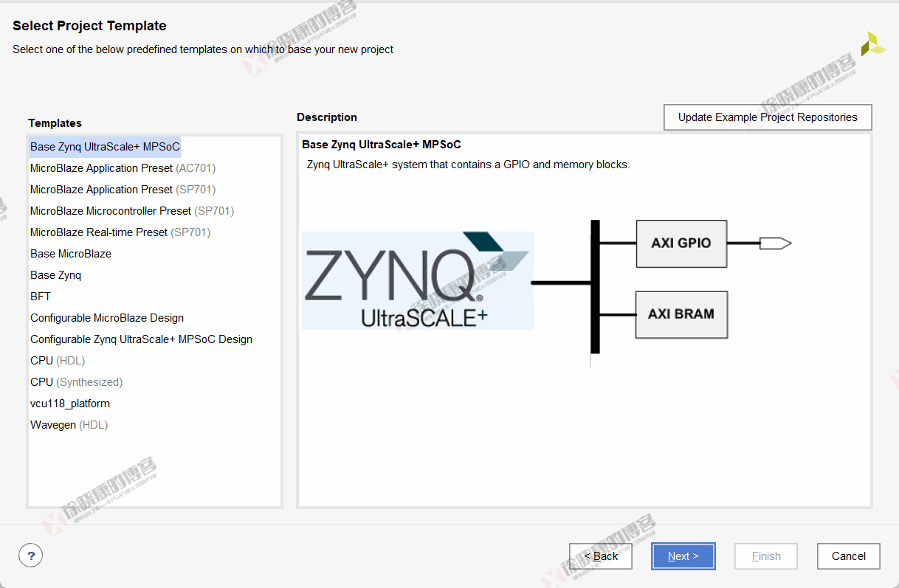Select Base Zynq UltraScale+ MPSoC template
This screenshot has height=588, width=899.
point(105,147)
